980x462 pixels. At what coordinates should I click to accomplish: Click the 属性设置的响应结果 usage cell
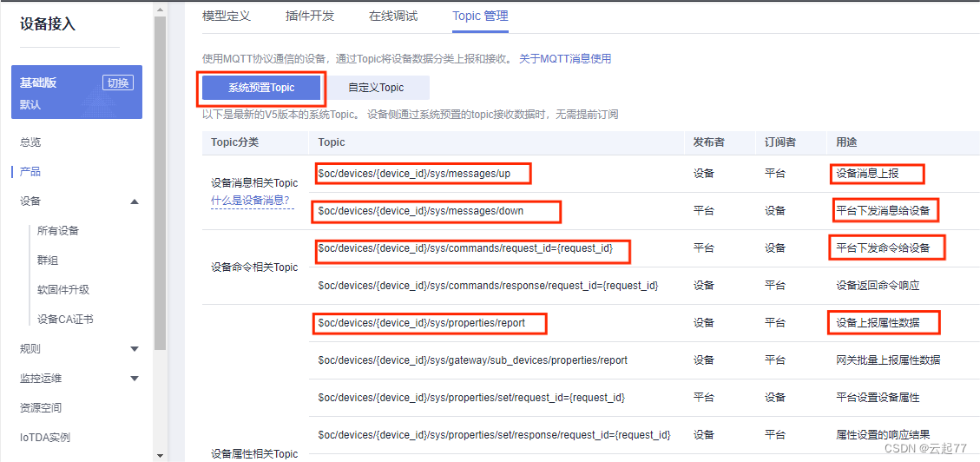883,434
